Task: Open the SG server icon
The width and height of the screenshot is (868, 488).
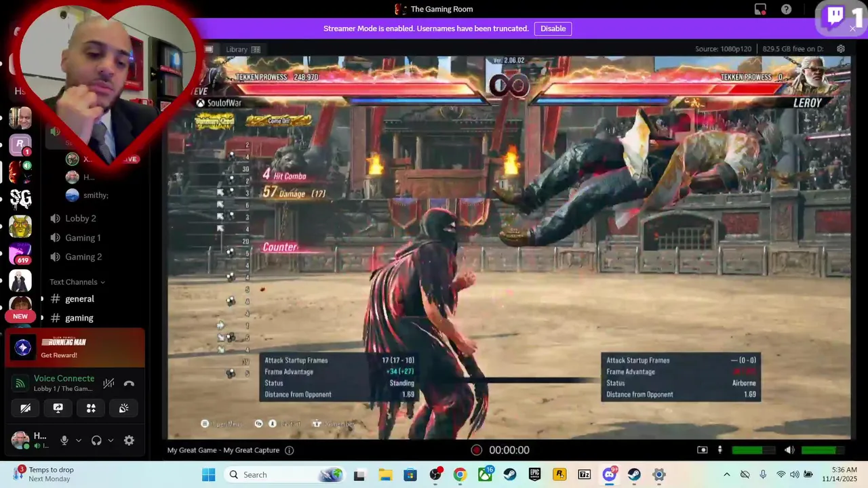Action: tap(20, 199)
